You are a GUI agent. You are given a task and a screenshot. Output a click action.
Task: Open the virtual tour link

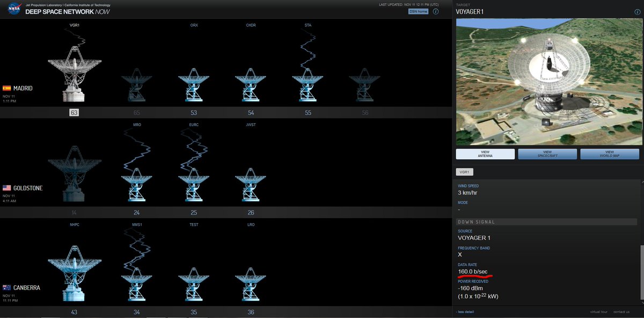click(598, 312)
